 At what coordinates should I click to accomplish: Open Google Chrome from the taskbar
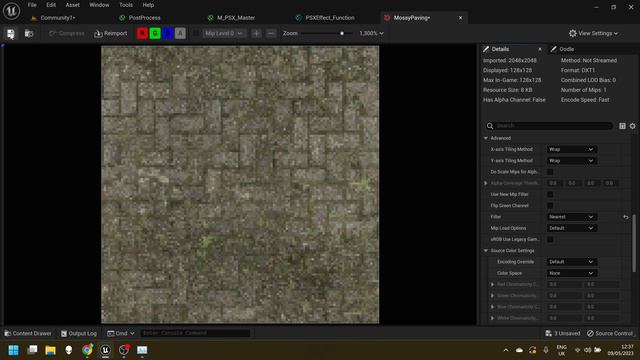(87, 350)
